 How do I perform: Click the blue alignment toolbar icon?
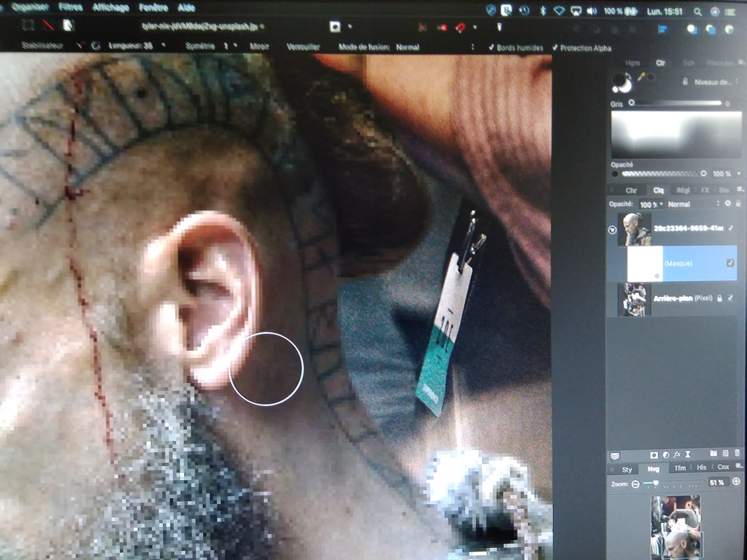[x=662, y=29]
